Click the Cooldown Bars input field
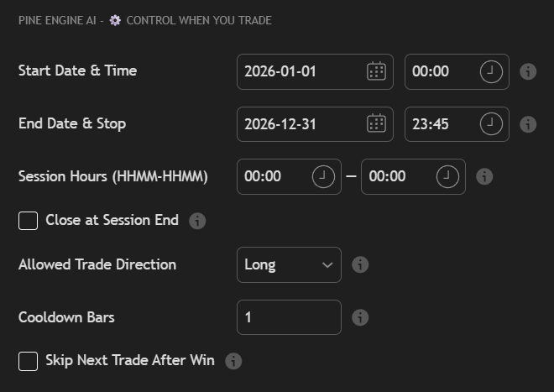554x392 pixels. click(289, 317)
